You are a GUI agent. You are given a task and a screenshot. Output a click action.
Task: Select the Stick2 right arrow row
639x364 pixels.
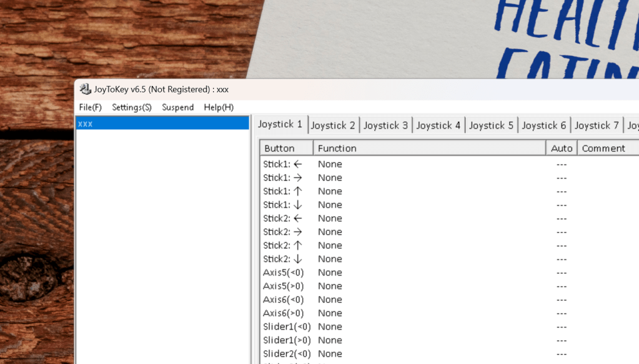click(450, 232)
